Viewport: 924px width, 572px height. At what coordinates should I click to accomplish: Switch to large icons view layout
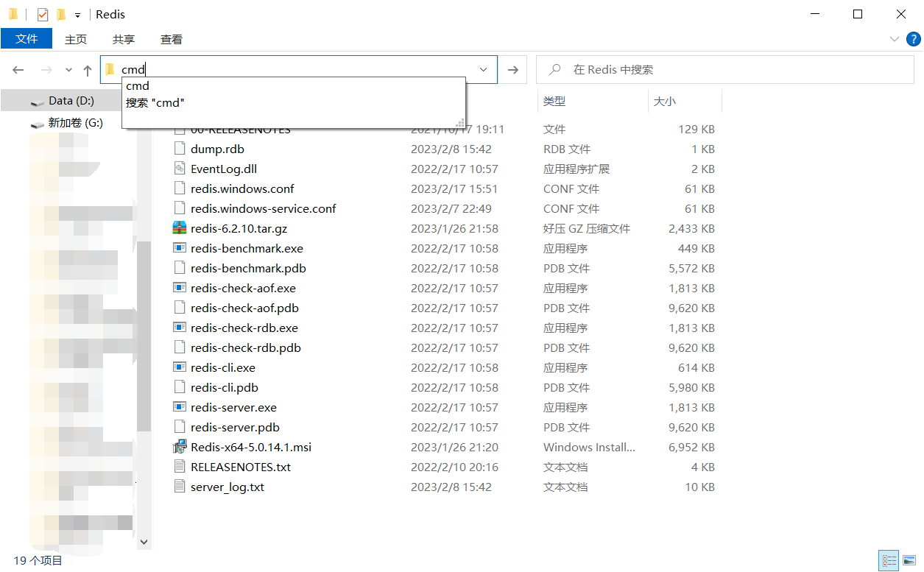click(x=909, y=560)
